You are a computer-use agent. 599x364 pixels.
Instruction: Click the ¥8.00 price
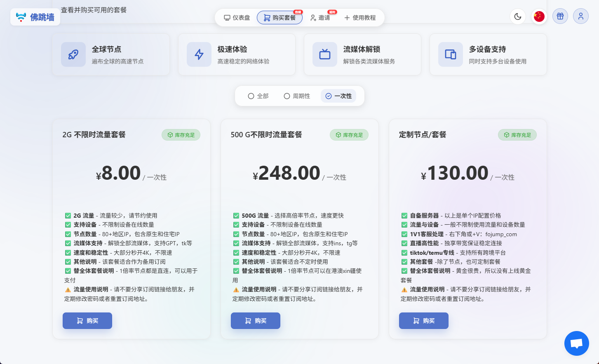[118, 173]
